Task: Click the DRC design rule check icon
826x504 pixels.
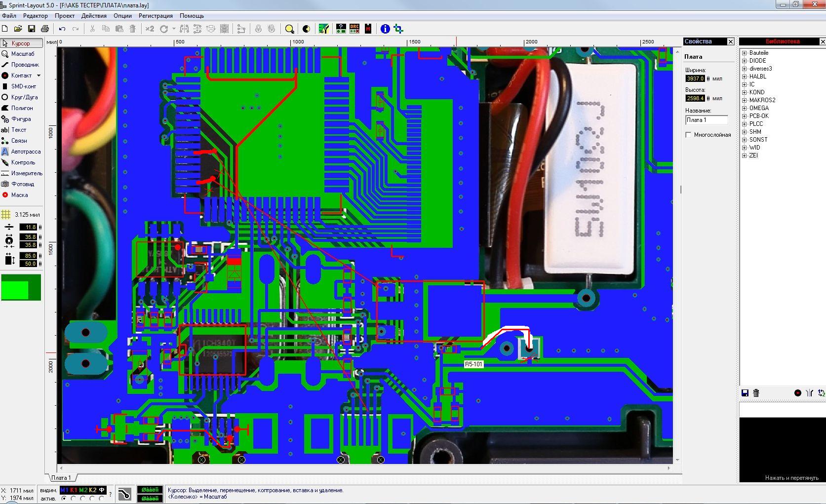Action: tap(354, 29)
